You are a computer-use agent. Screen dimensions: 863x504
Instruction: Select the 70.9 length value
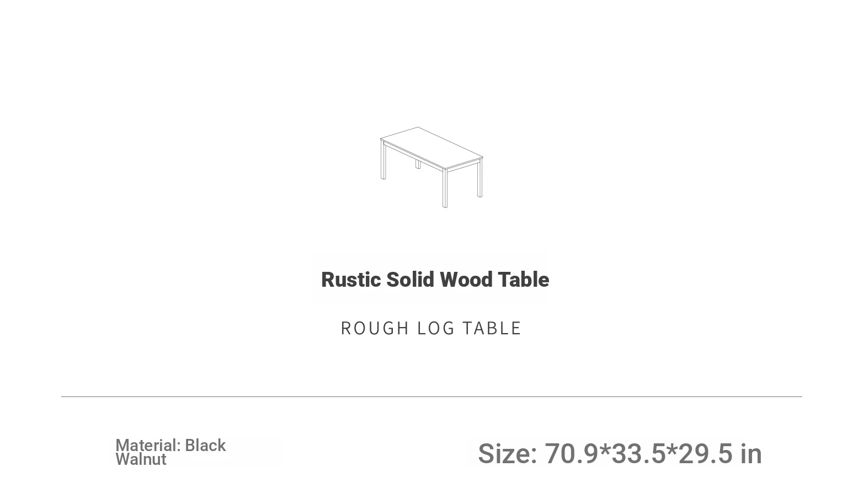tap(572, 454)
